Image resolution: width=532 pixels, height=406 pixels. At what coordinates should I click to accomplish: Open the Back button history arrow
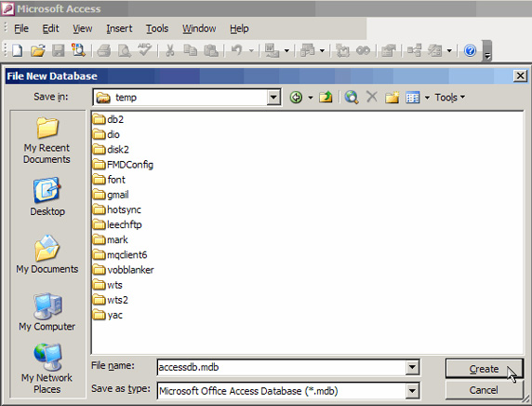click(x=311, y=98)
